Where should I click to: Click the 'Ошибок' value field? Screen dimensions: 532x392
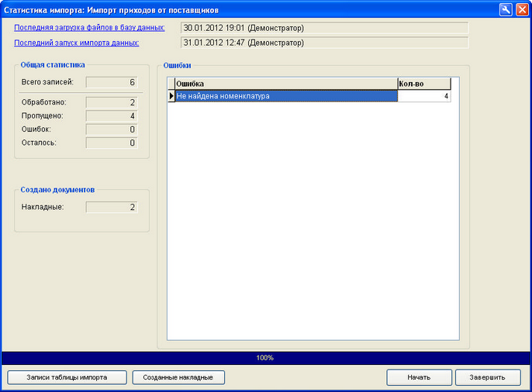tap(112, 129)
